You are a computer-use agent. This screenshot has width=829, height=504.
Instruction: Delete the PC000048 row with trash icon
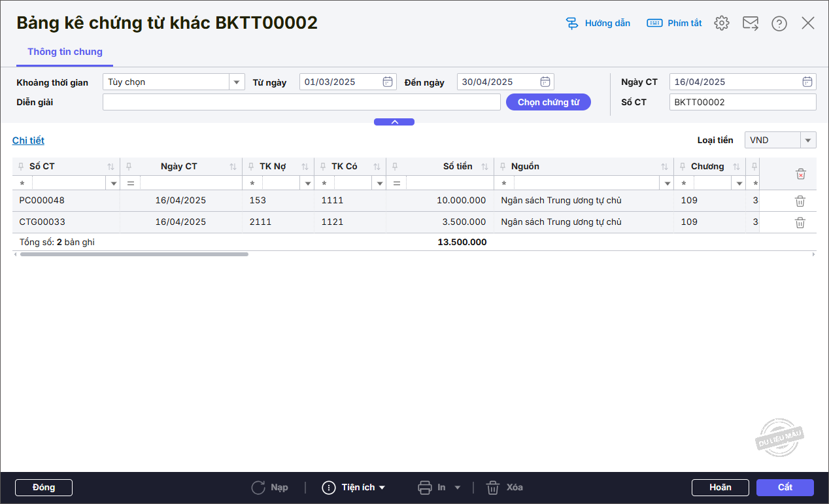(x=800, y=201)
